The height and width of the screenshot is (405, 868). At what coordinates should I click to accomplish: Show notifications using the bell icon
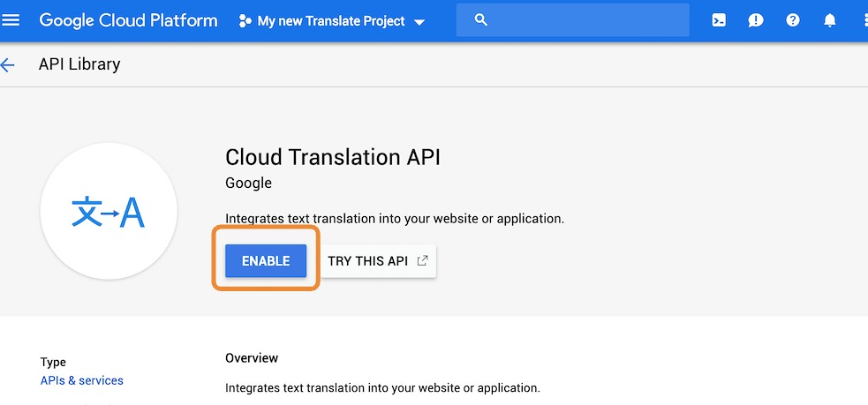(x=830, y=20)
